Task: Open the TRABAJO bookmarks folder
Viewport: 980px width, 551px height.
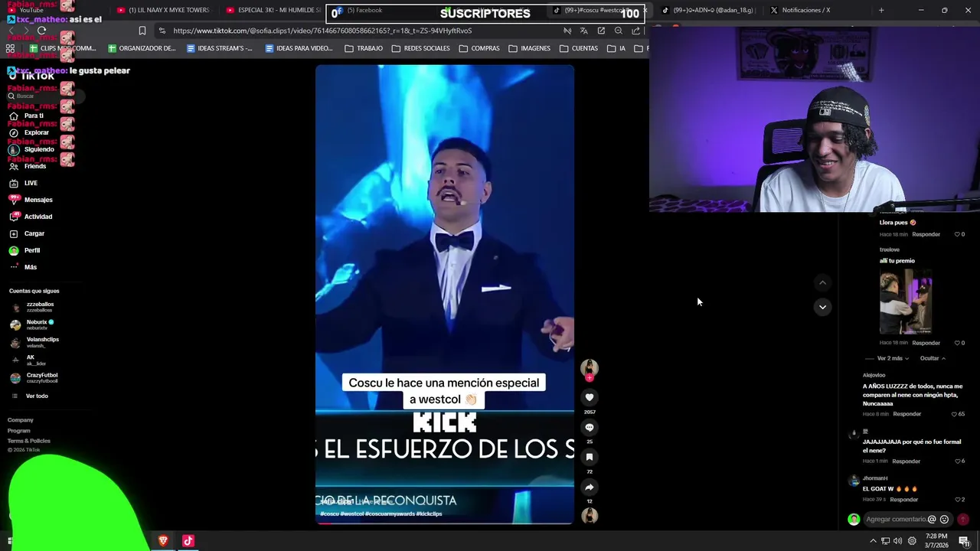Action: coord(364,48)
